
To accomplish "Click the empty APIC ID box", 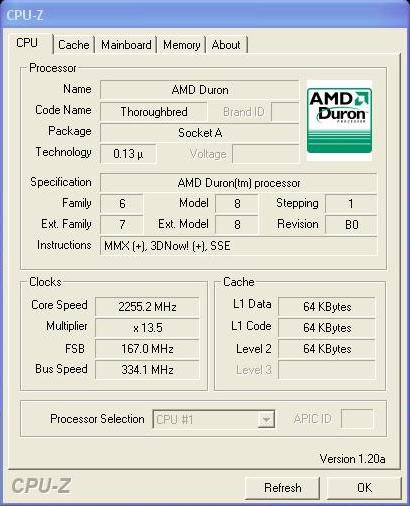I will pyautogui.click(x=357, y=419).
